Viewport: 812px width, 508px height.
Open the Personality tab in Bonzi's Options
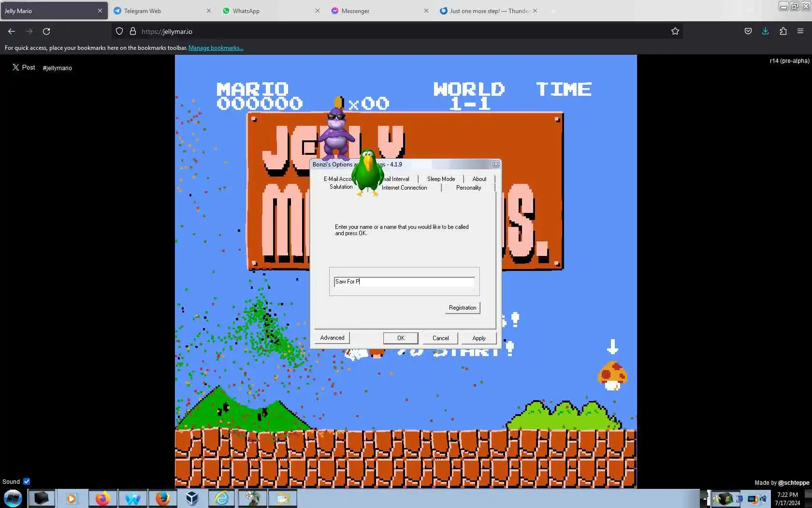point(468,188)
